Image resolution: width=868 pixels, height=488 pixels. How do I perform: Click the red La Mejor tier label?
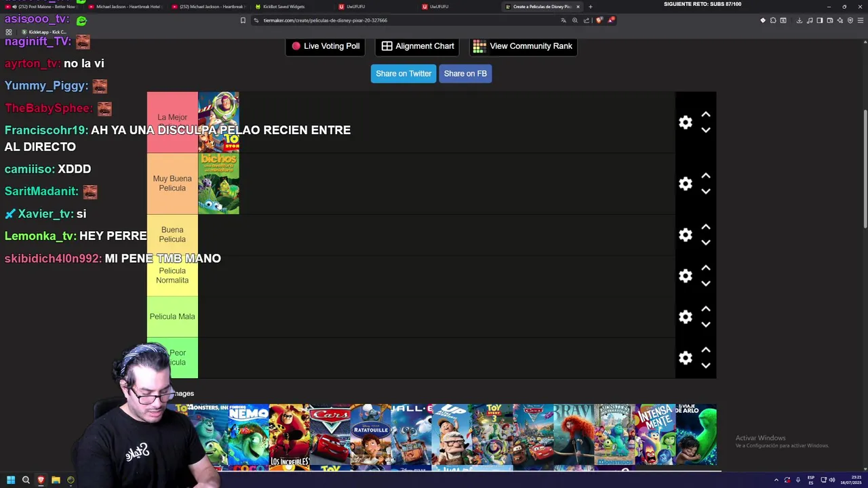pyautogui.click(x=172, y=122)
